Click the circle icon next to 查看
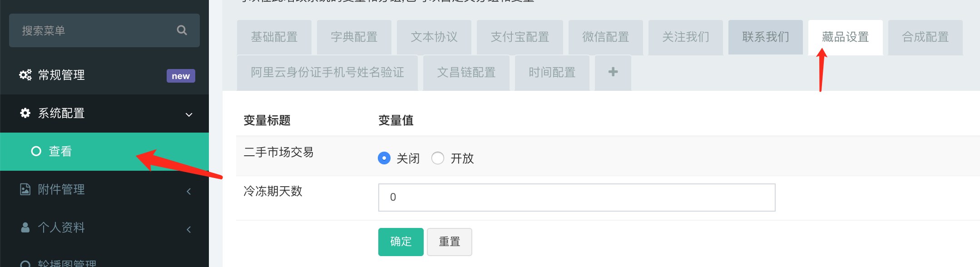 point(36,151)
